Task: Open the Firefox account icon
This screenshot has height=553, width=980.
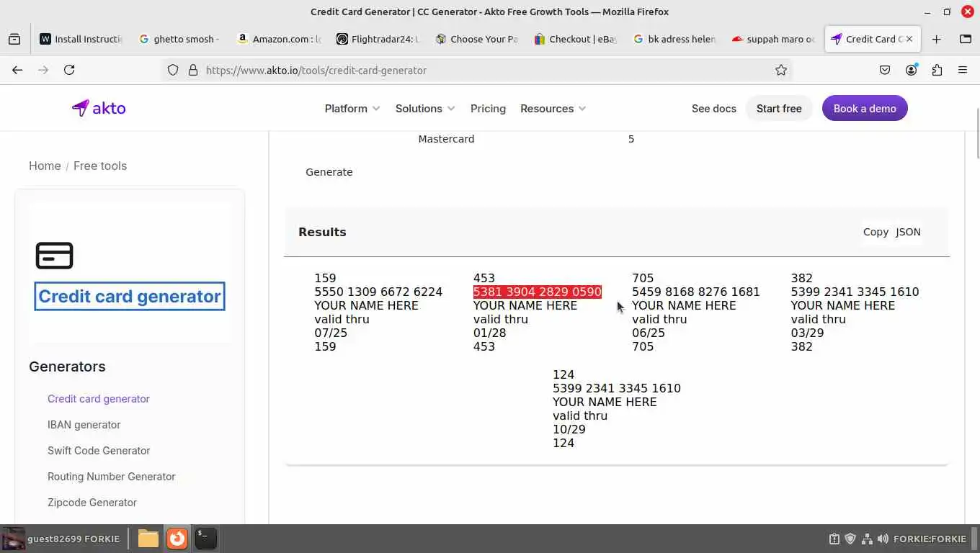Action: (912, 70)
